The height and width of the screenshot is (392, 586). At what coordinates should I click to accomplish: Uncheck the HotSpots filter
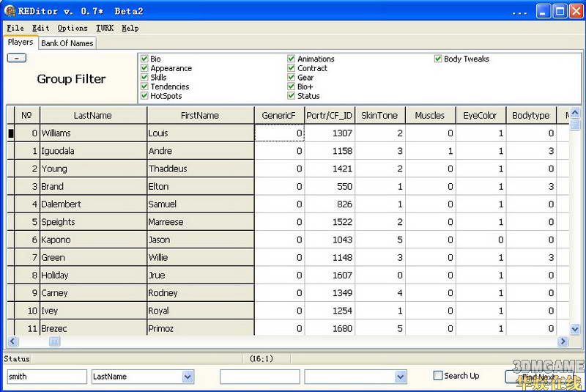tap(144, 96)
